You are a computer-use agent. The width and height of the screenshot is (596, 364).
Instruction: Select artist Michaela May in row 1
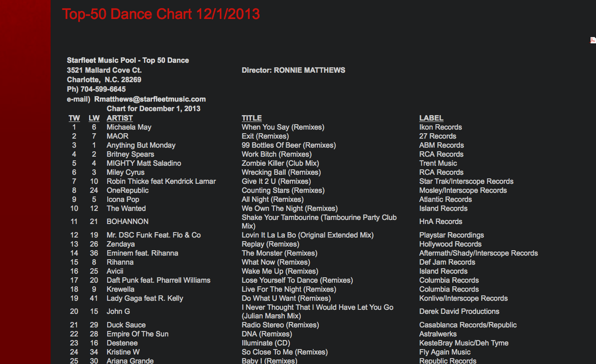click(x=129, y=127)
